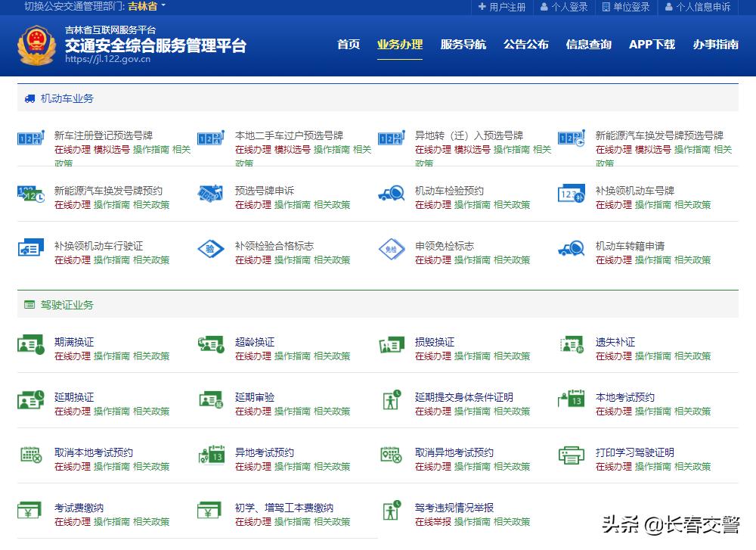
Task: Open the 服务导航 nav tab
Action: (463, 45)
